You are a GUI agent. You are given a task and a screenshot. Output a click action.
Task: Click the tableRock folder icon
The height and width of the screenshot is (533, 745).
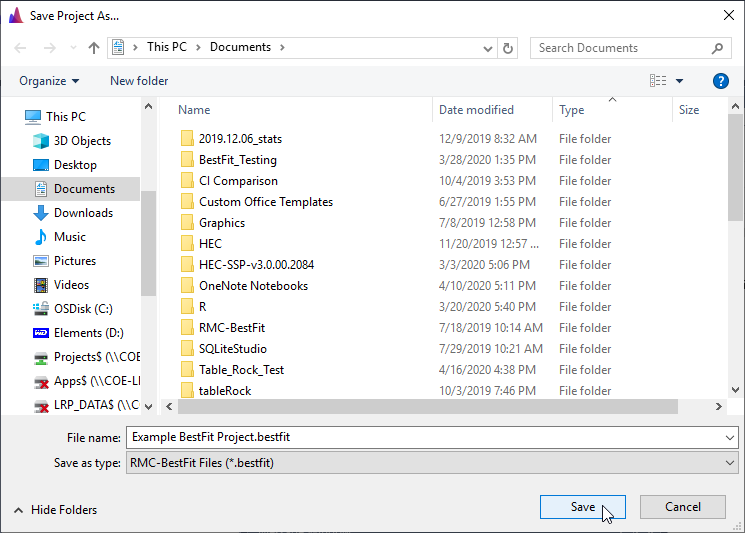tap(187, 390)
